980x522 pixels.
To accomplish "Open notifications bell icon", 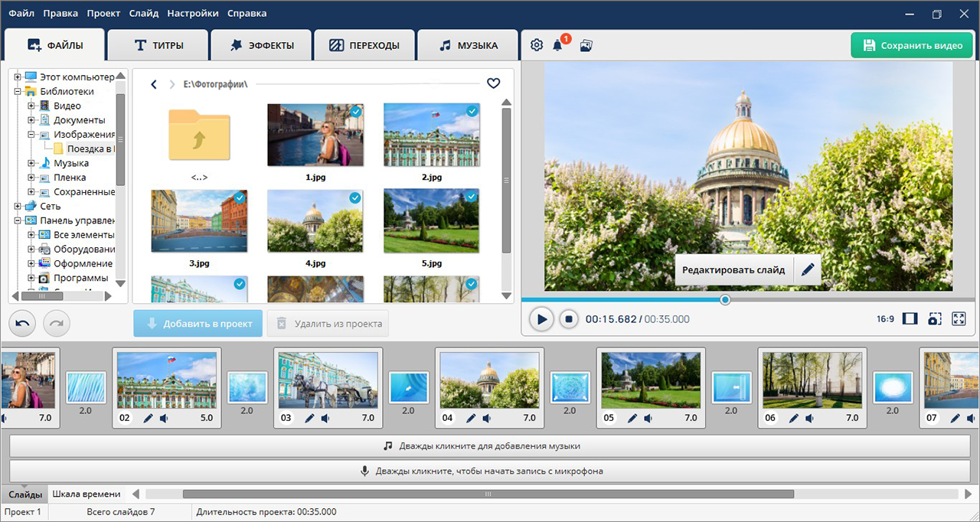I will click(x=558, y=45).
